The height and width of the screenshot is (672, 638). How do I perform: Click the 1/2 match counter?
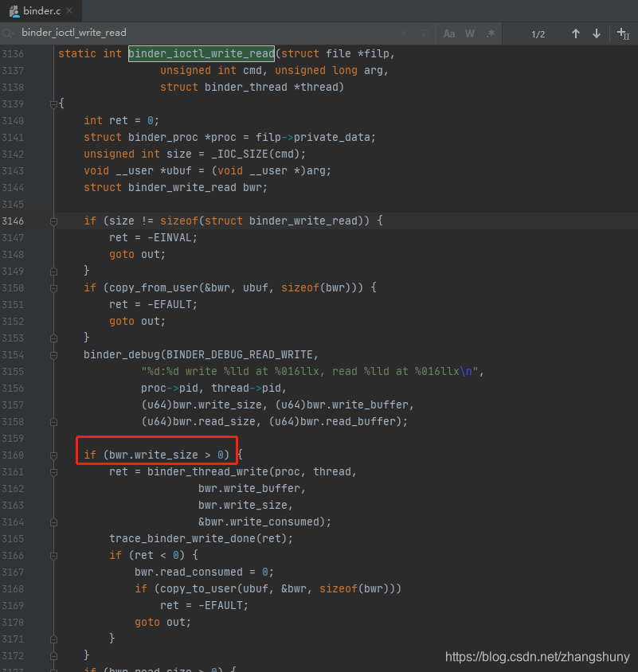538,34
